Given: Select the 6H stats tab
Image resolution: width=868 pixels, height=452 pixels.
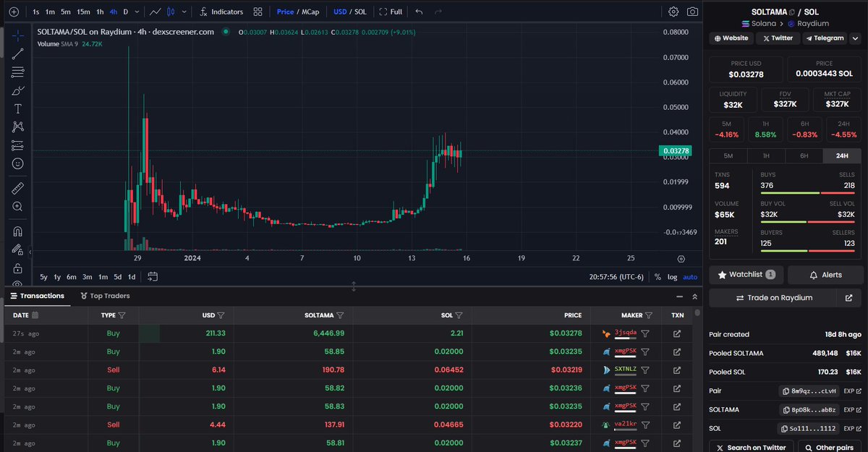Looking at the screenshot, I should (804, 155).
